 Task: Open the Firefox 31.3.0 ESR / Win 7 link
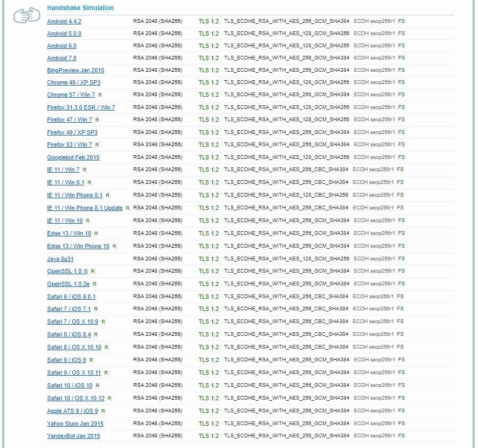pyautogui.click(x=81, y=107)
